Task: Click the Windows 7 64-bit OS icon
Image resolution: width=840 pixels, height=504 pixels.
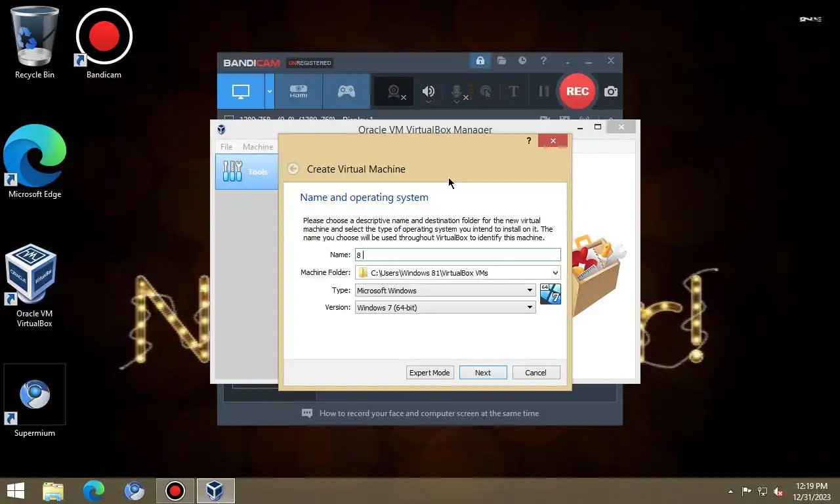Action: 551,294
